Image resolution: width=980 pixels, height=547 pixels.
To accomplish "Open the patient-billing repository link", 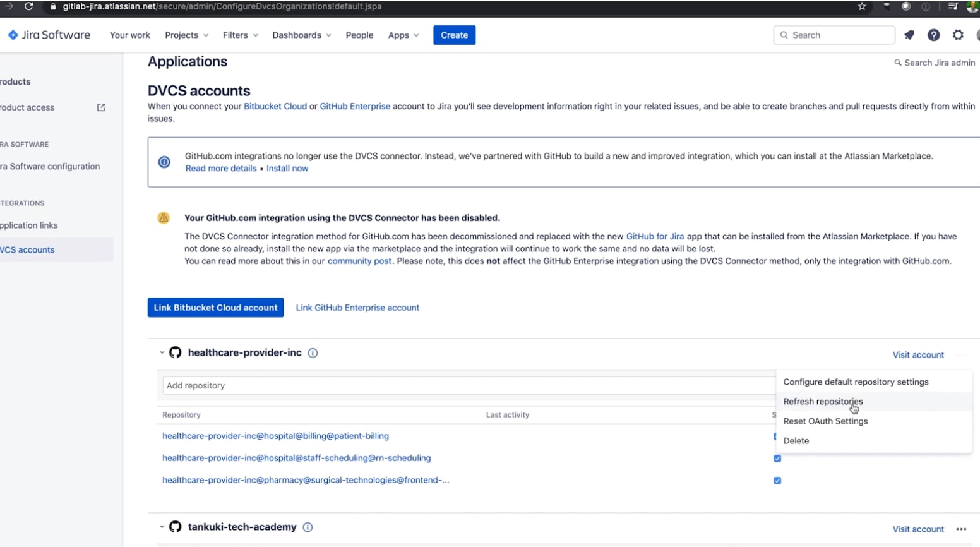I will (x=275, y=436).
